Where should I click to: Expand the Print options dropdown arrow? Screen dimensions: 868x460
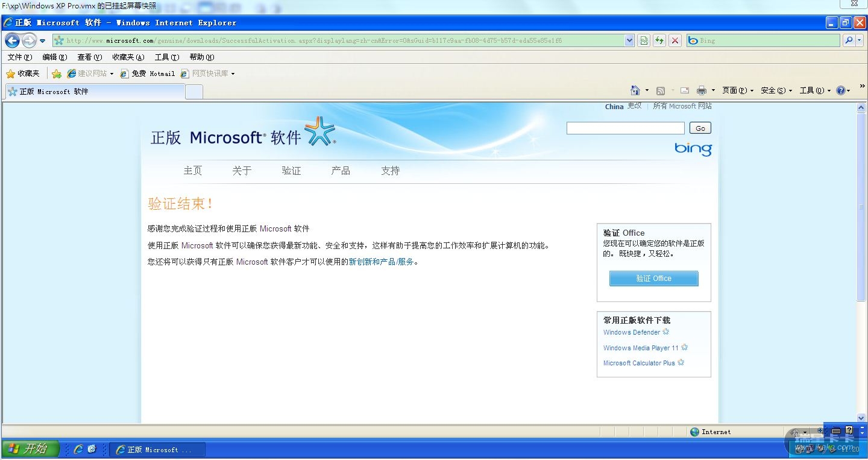click(713, 90)
